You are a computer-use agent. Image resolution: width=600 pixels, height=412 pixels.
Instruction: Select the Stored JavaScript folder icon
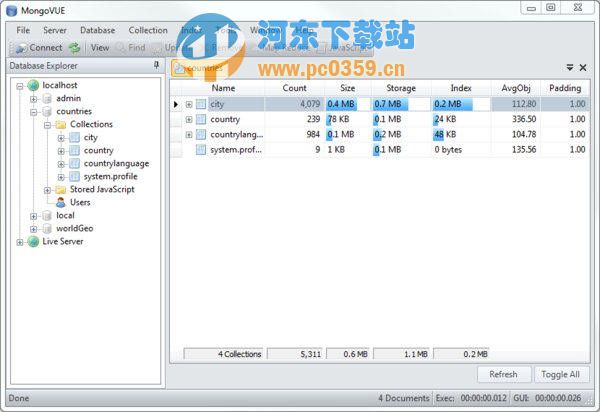60,190
